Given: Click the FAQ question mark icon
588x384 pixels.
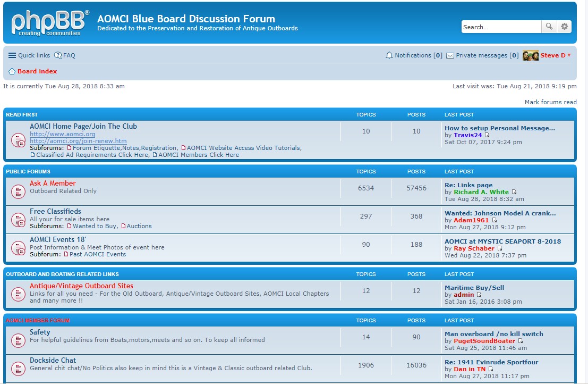Looking at the screenshot, I should point(58,55).
